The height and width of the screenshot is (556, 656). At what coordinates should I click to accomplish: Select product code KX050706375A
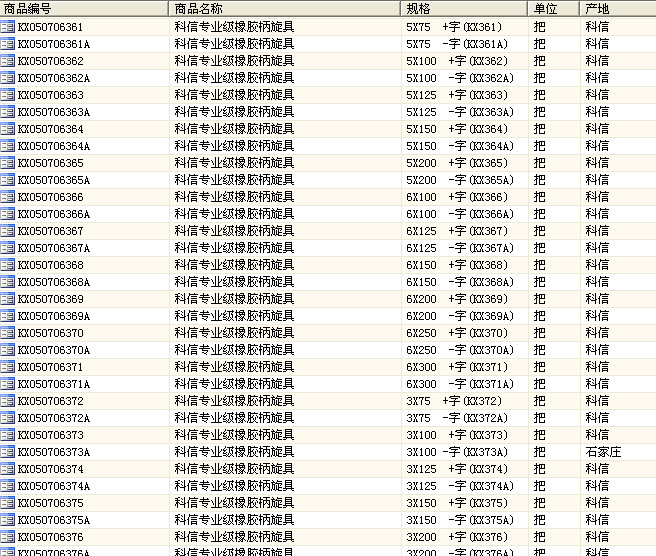(54, 520)
